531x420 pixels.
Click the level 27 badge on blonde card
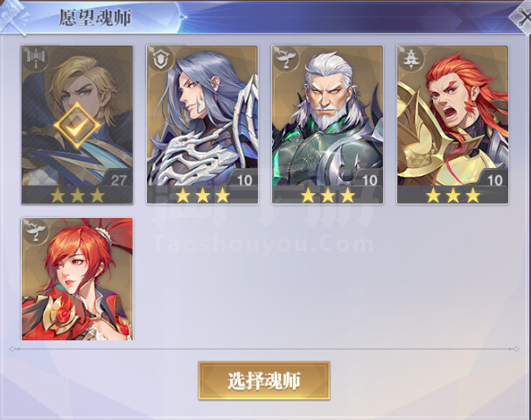coord(118,180)
